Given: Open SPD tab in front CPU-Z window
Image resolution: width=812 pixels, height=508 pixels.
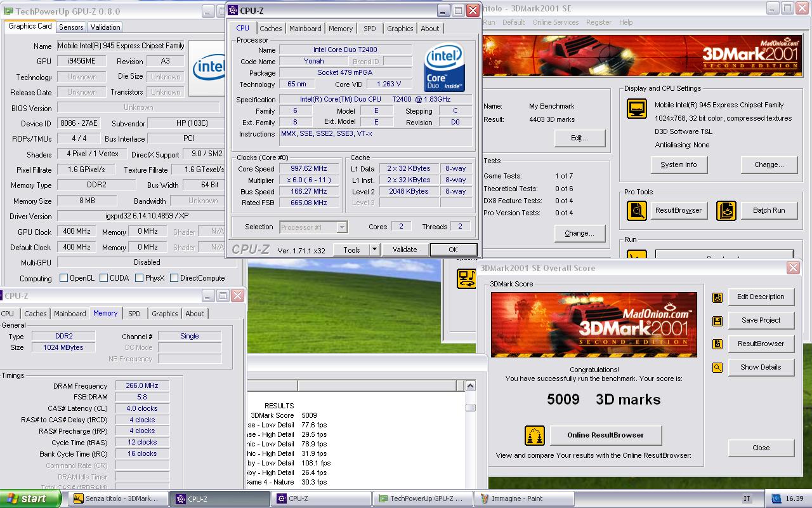Looking at the screenshot, I should coord(370,29).
